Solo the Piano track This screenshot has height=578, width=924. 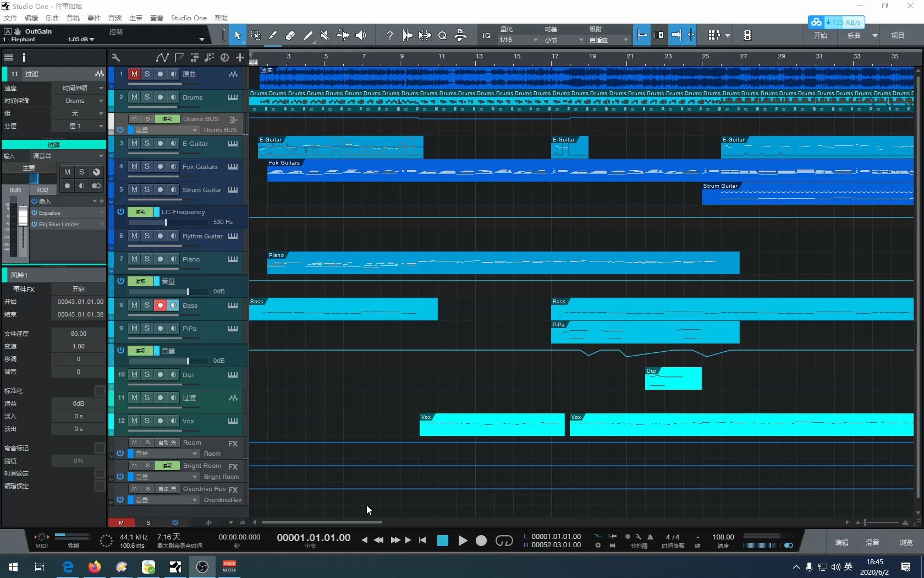click(x=147, y=259)
